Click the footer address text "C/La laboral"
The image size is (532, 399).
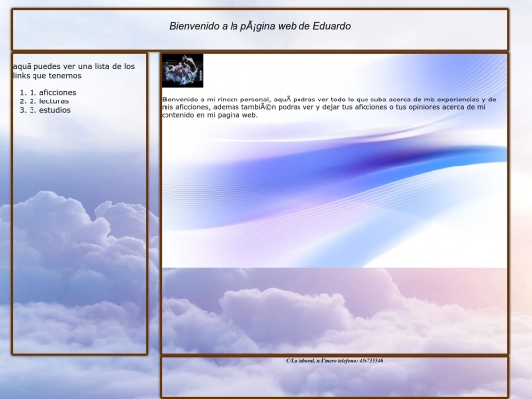pos(335,361)
